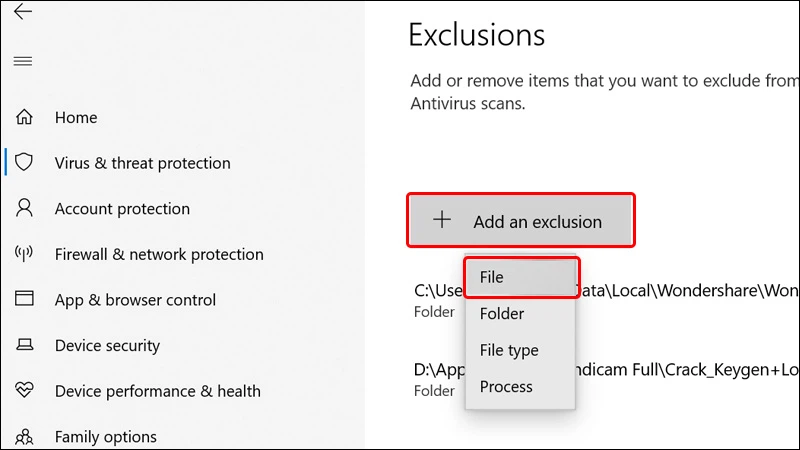Click the App & browser control window icon
800x450 pixels.
click(x=24, y=300)
